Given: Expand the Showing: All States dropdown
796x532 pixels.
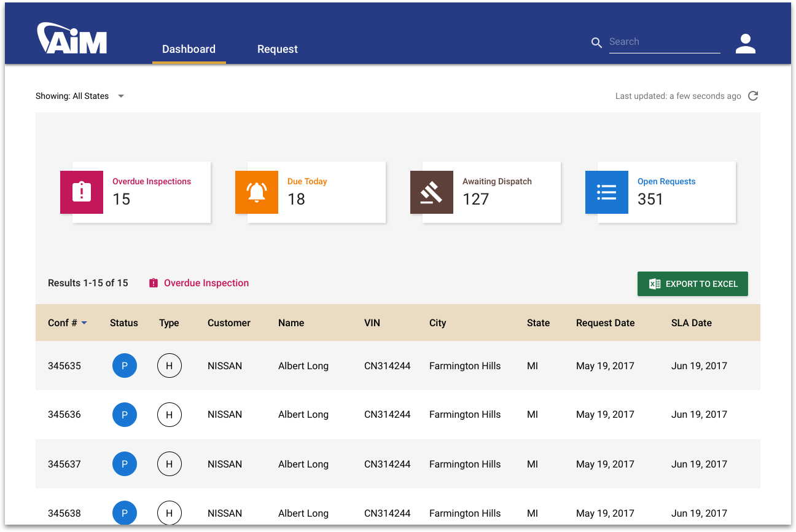Looking at the screenshot, I should pyautogui.click(x=121, y=96).
